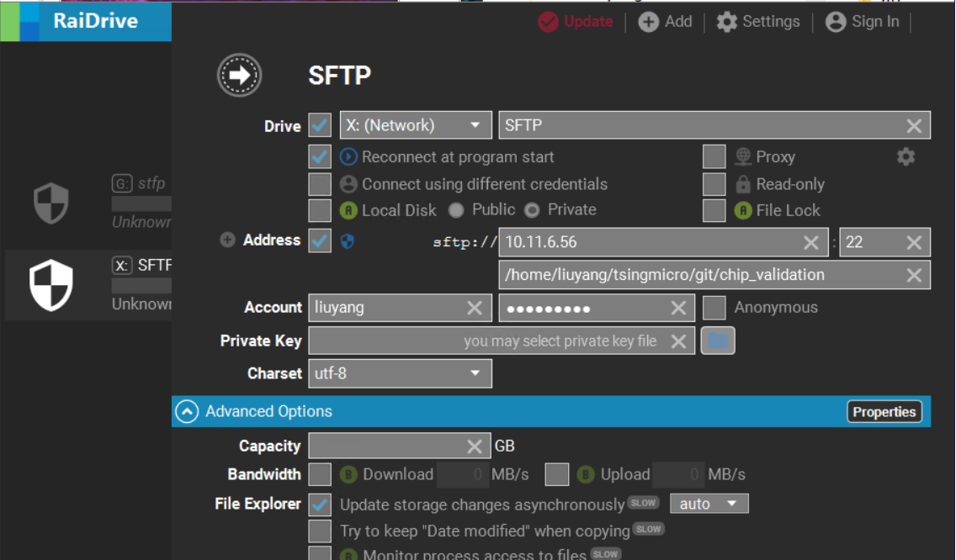Enable the Upload bandwidth checkbox
The image size is (956, 560).
[x=556, y=474]
